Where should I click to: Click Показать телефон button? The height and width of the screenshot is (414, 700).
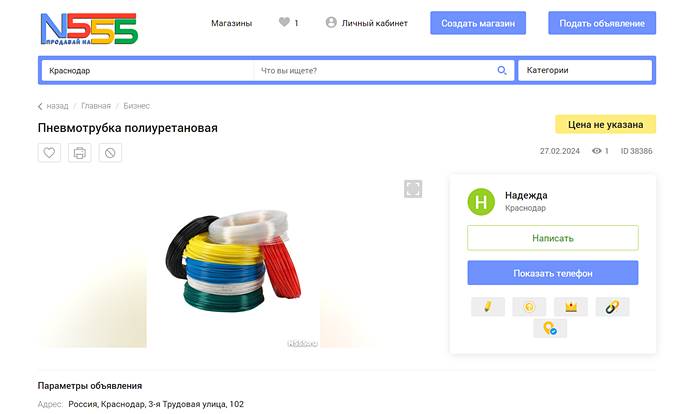click(553, 273)
